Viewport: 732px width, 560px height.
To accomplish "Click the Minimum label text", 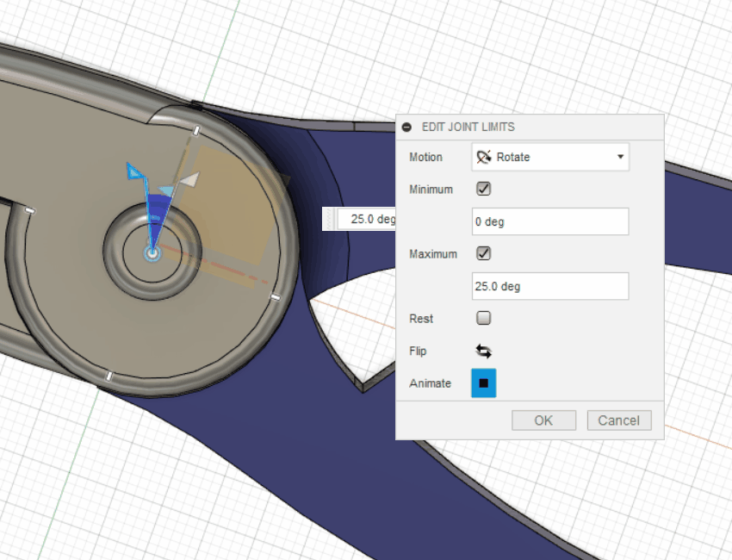I will (431, 190).
